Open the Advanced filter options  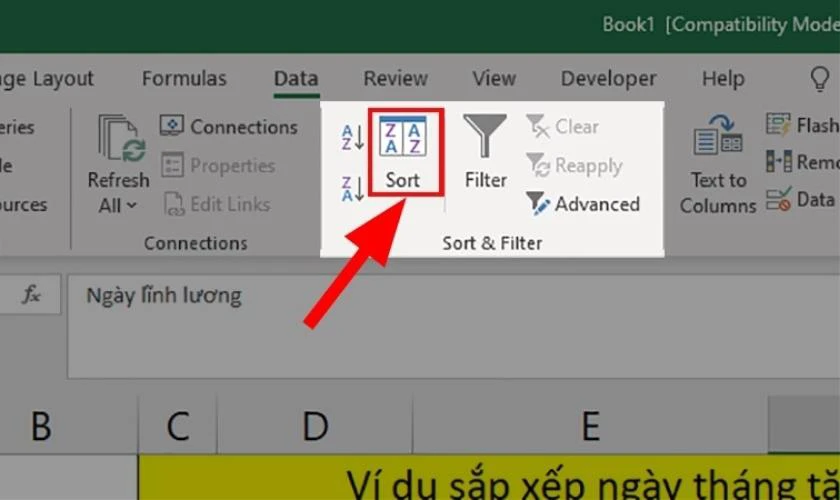(x=583, y=204)
